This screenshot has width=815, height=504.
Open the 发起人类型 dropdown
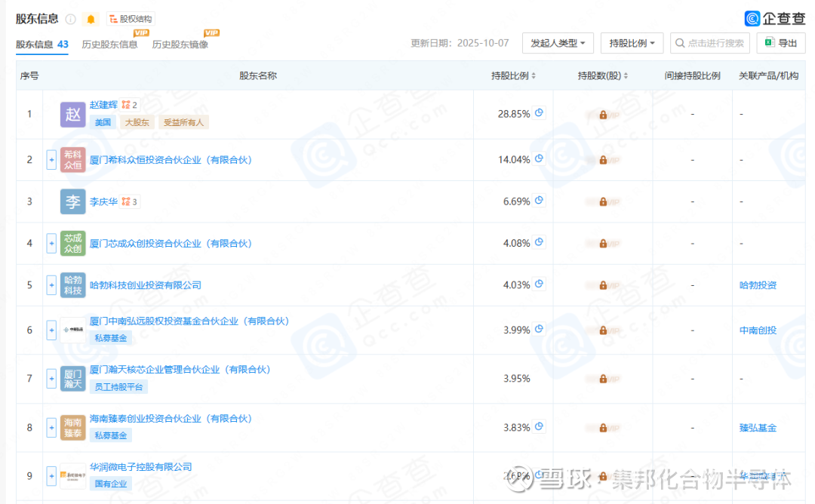point(558,43)
